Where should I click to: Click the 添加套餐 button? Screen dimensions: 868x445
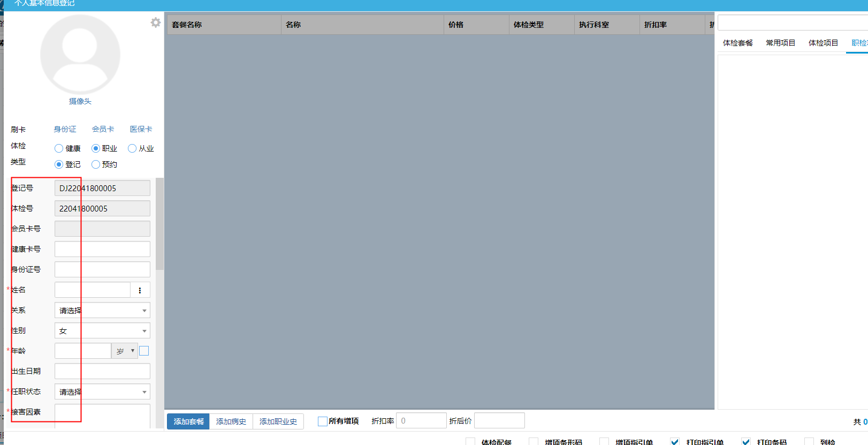188,421
